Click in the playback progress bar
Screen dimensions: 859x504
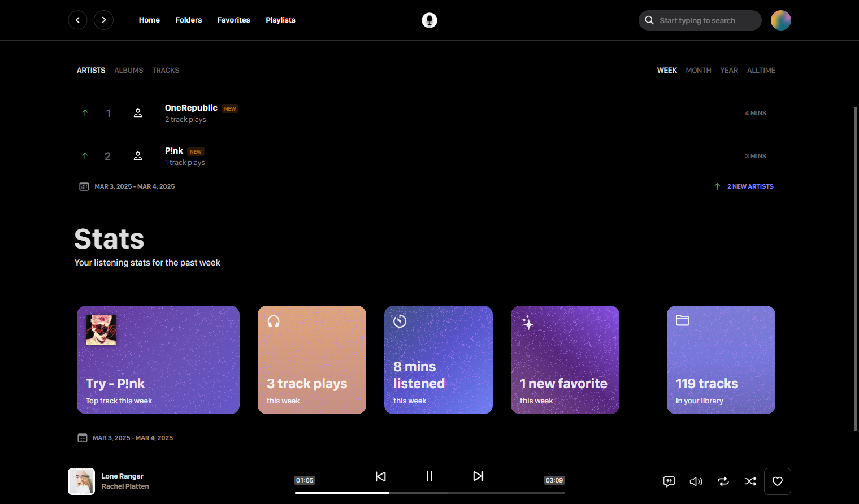[429, 493]
